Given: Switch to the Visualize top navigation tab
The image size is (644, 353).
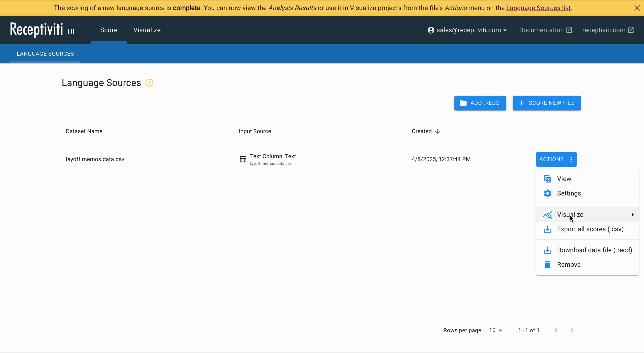Looking at the screenshot, I should [x=147, y=30].
